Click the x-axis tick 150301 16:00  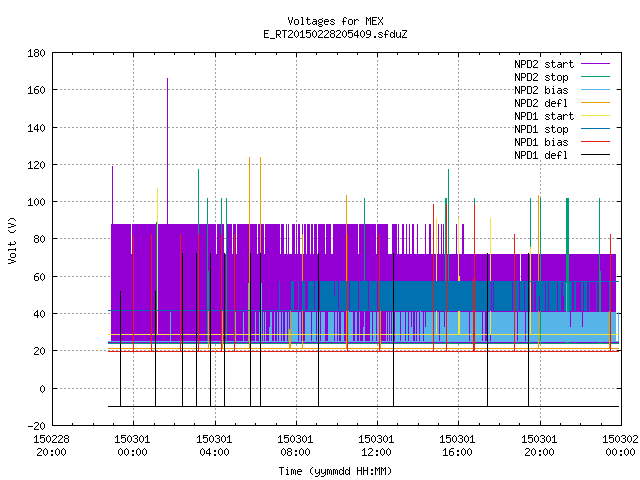click(457, 446)
